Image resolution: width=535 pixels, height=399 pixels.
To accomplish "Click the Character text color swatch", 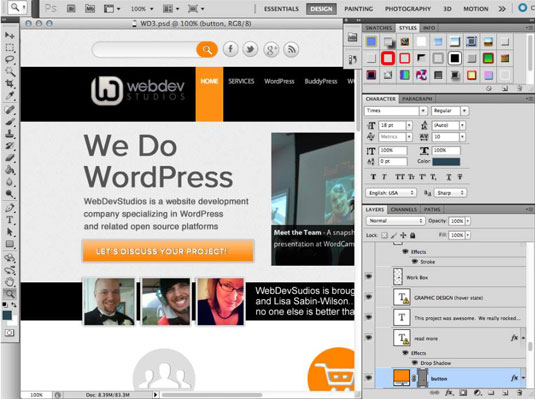I will point(446,161).
